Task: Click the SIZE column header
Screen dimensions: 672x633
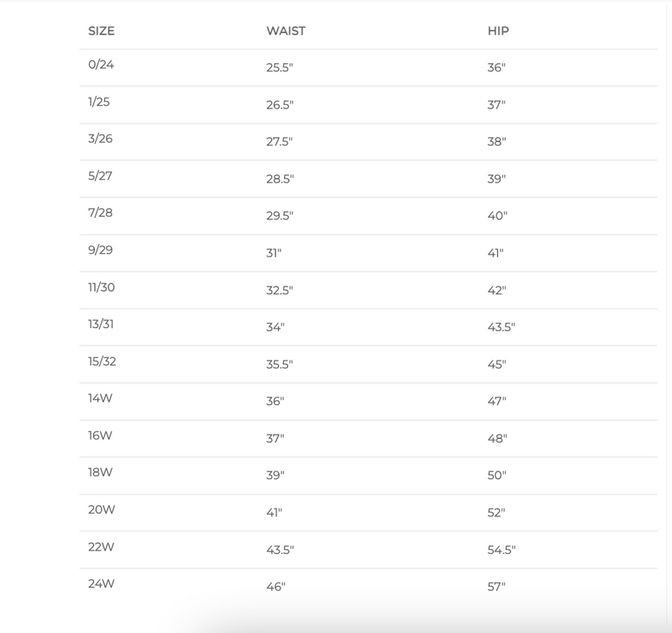Action: [101, 31]
